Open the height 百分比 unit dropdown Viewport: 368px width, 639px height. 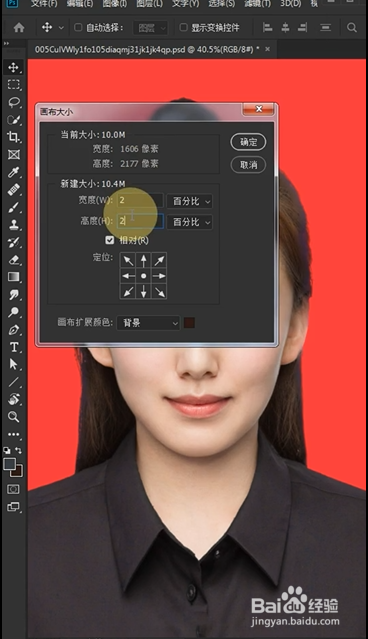tap(190, 222)
